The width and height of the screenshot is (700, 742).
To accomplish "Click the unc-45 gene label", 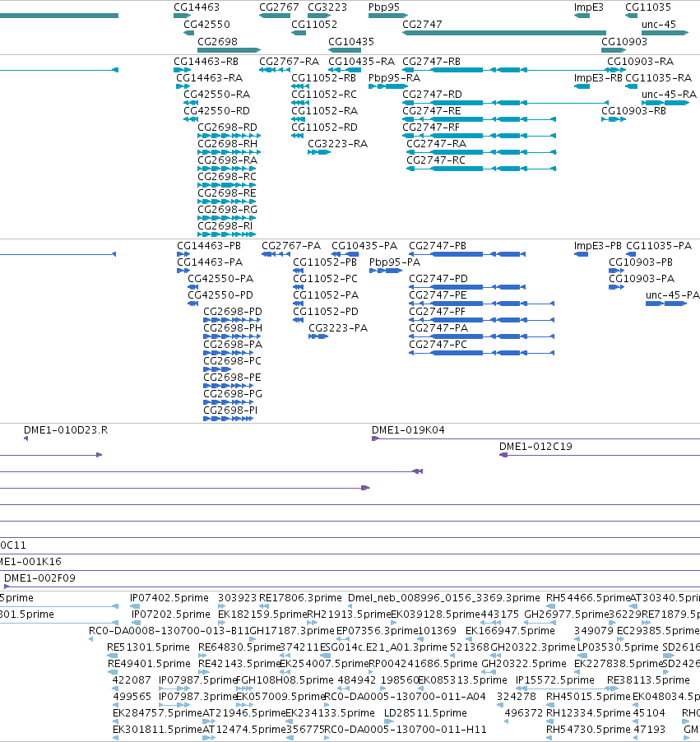I will click(x=658, y=24).
